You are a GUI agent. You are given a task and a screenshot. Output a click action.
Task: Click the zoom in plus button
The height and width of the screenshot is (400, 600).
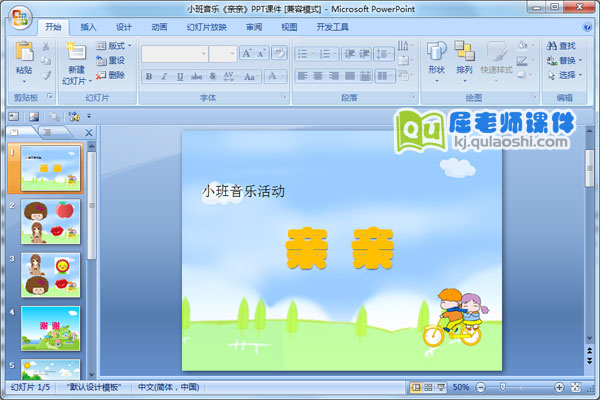[x=559, y=388]
